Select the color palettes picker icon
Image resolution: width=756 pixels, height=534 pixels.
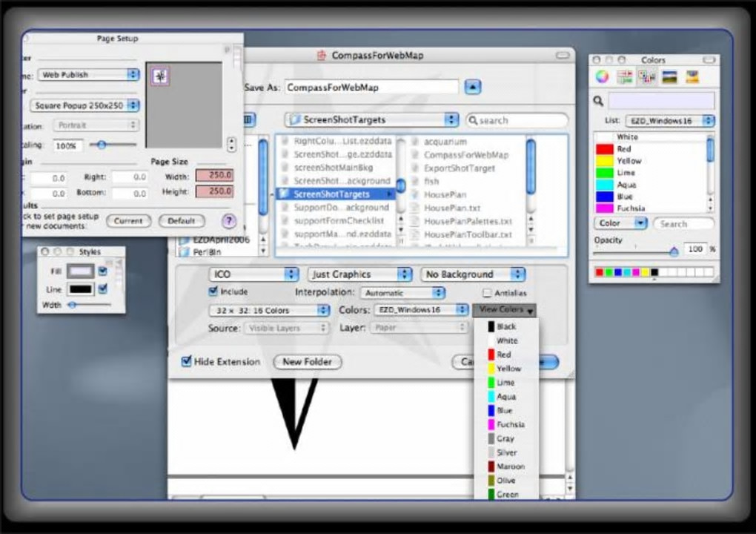(647, 76)
